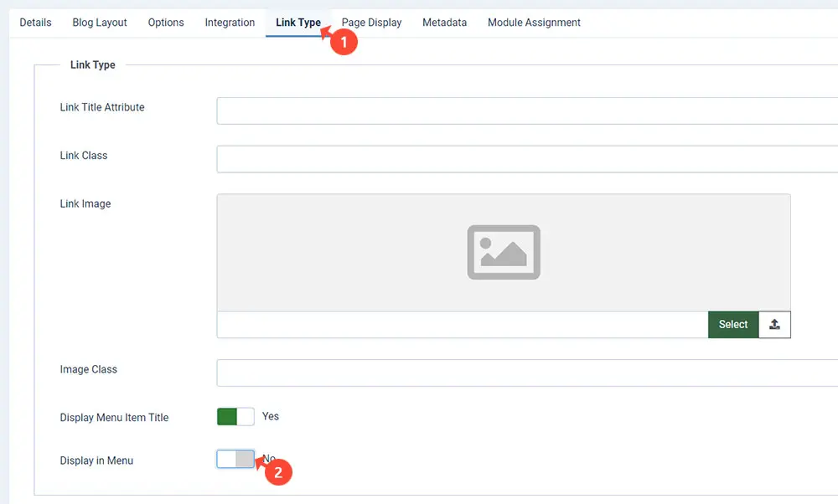Go to the Module Assignment tab
This screenshot has height=504, width=838.
pos(534,23)
